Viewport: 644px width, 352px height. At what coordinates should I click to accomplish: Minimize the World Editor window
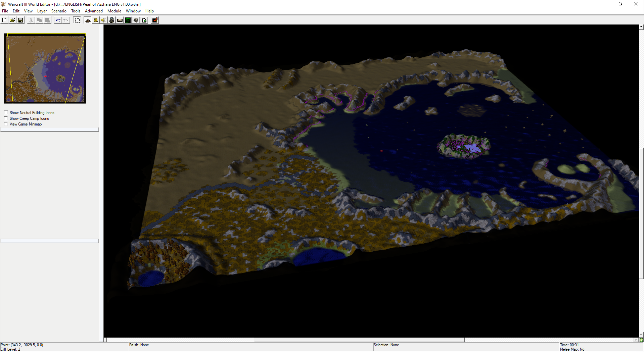(605, 4)
